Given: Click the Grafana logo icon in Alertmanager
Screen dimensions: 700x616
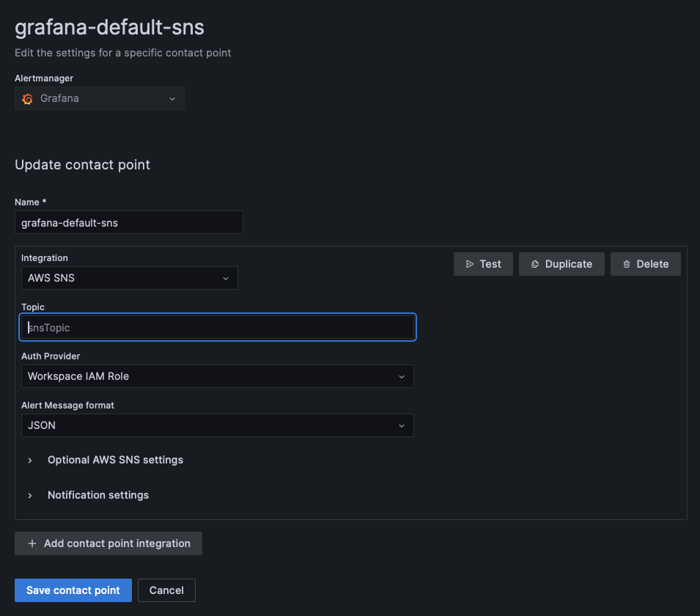Looking at the screenshot, I should pos(27,99).
